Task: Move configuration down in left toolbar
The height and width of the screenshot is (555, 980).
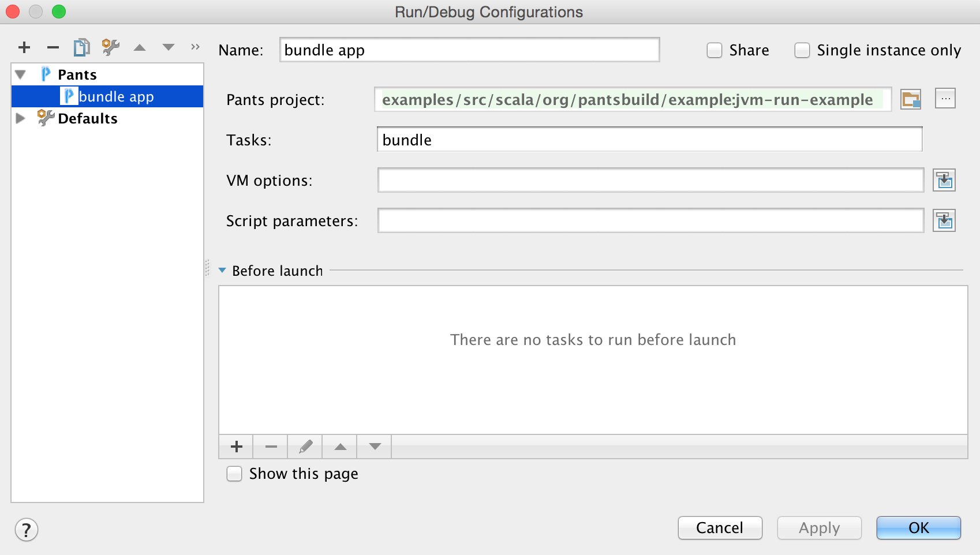Action: point(169,47)
